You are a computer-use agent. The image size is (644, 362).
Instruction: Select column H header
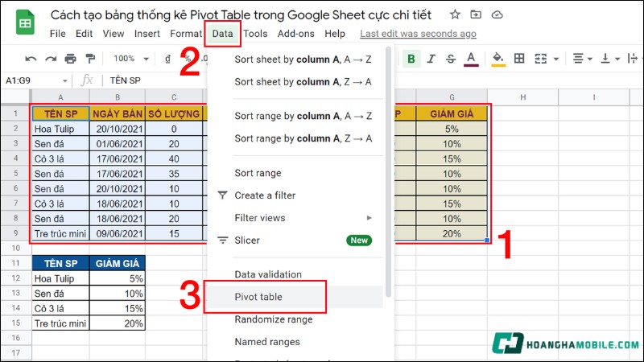tap(522, 97)
